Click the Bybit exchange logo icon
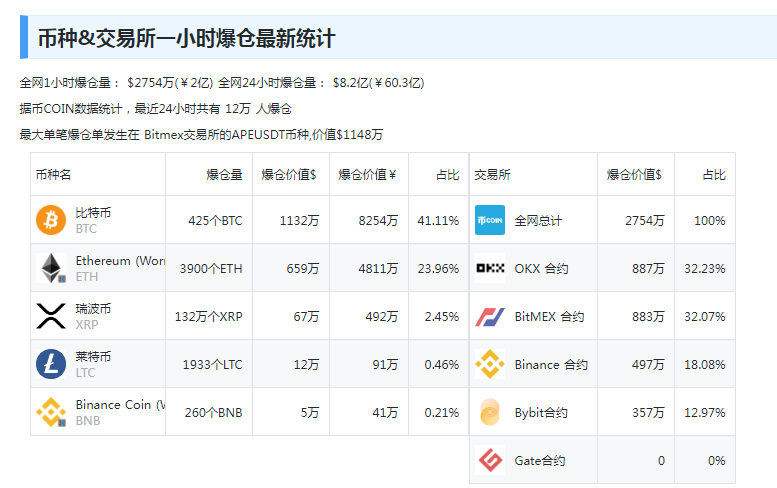Viewport: 777px width, 488px height. (490, 412)
